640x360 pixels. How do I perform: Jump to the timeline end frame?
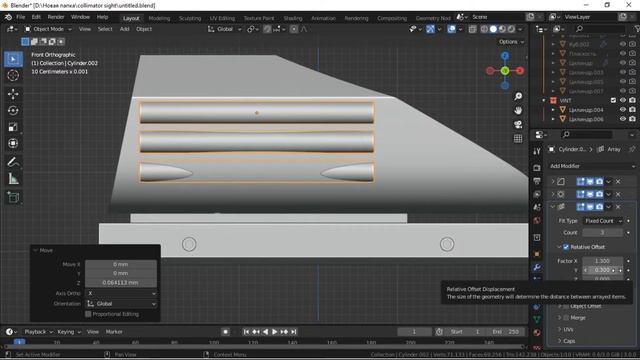tap(293, 332)
